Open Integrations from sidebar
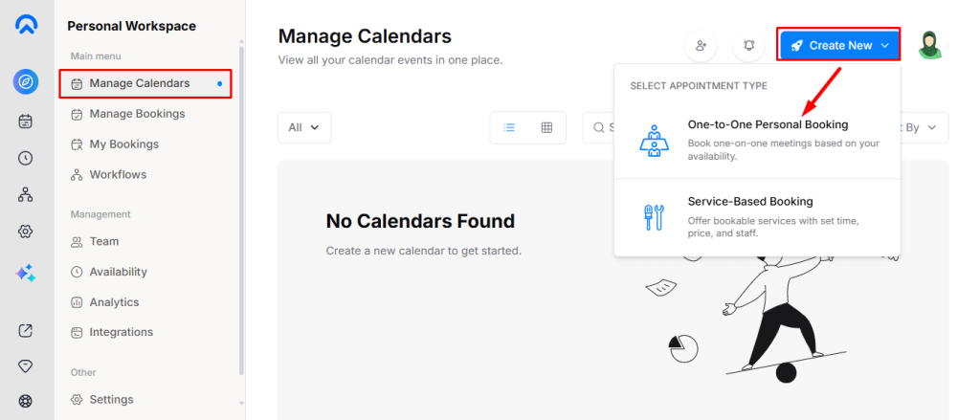The width and height of the screenshot is (980, 420). (121, 332)
